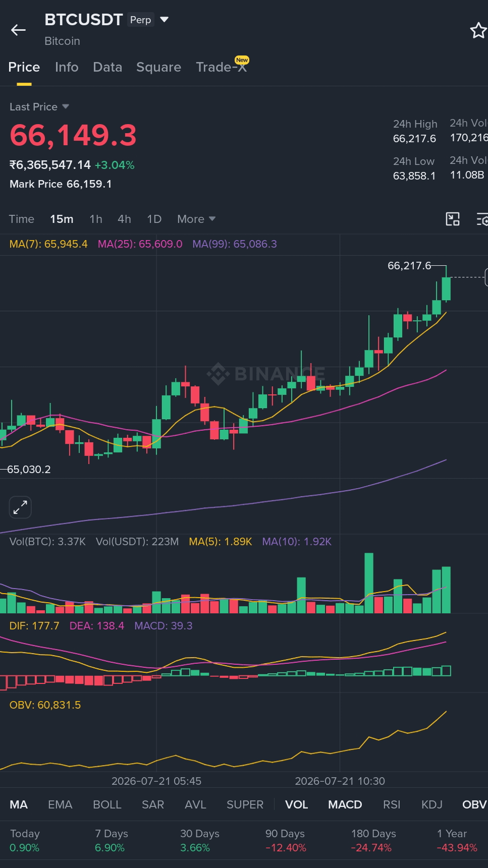Toggle the KDJ sub-indicator
This screenshot has height=868, width=488.
pyautogui.click(x=432, y=804)
